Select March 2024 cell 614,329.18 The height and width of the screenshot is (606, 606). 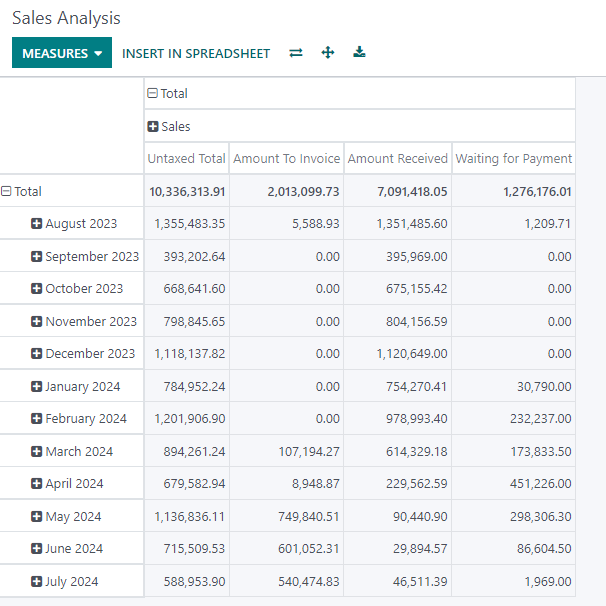[398, 451]
